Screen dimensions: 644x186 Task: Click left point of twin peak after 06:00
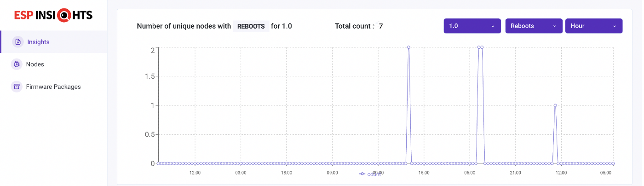[479, 47]
